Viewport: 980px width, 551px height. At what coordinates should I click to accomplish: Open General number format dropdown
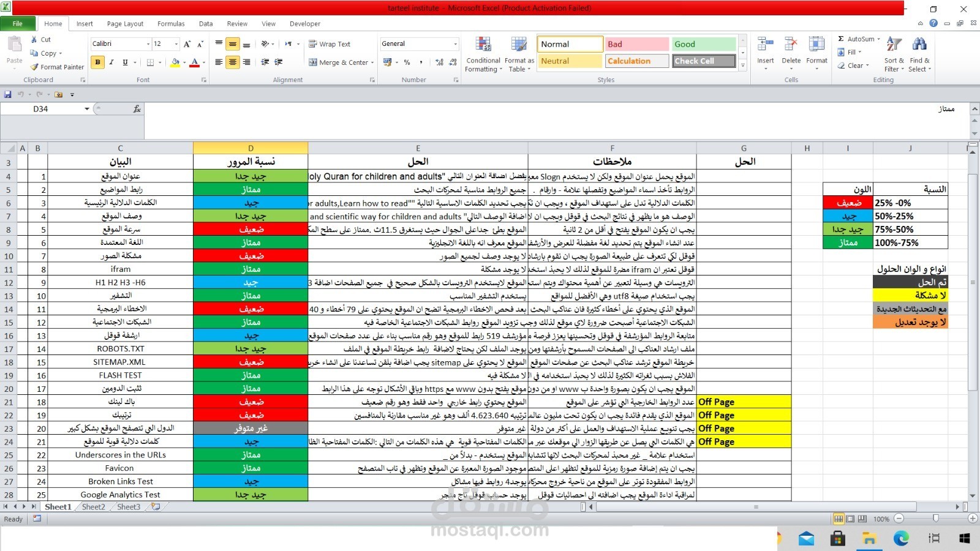[455, 44]
